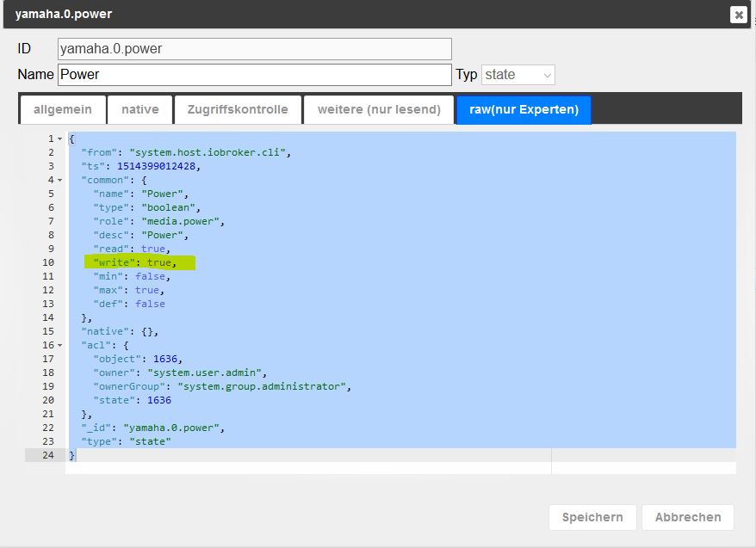Screen dimensions: 756x548
Task: Go to the Zugriffskontrolle tab
Action: 238,109
